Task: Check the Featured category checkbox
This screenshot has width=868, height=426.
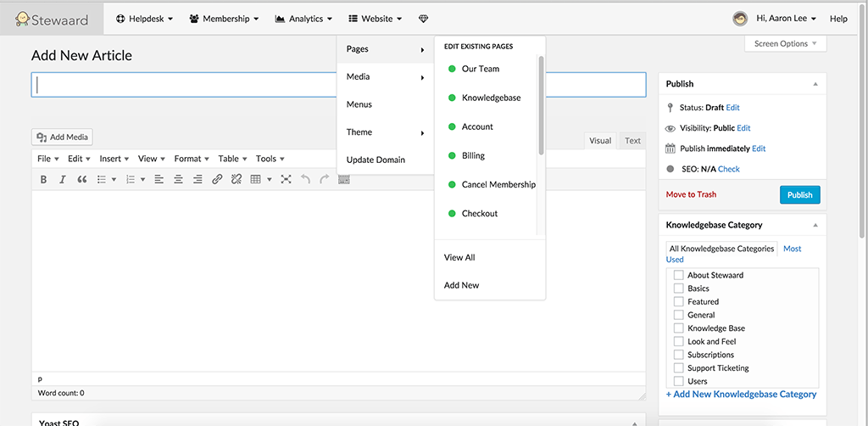Action: coord(678,301)
